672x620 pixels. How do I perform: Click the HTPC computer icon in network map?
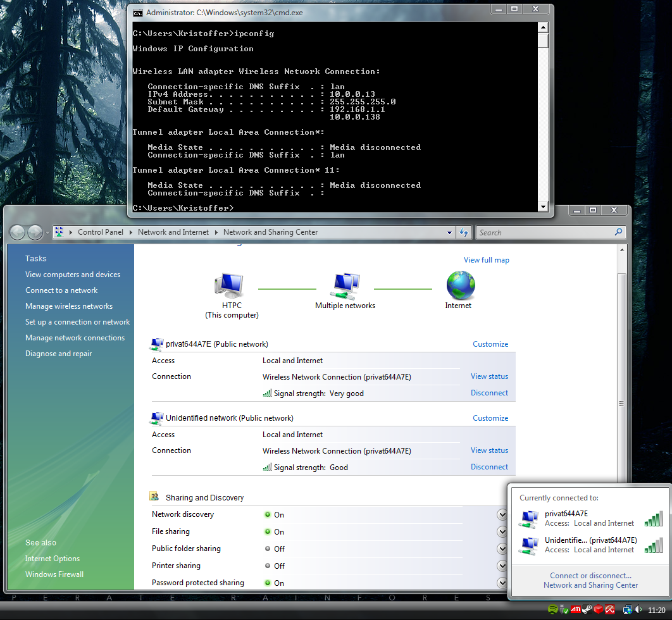[229, 287]
